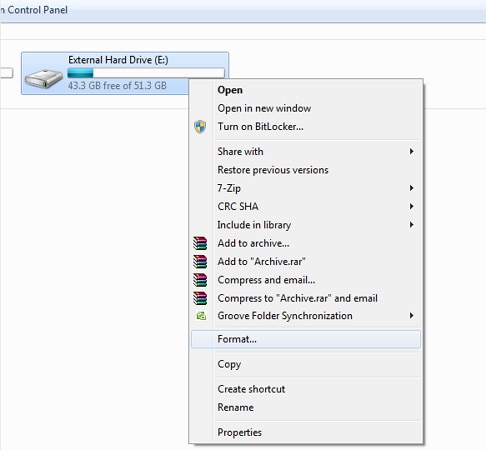Image resolution: width=486 pixels, height=450 pixels.
Task: Click the WinRAR icon beside Add to archive
Action: 200,243
